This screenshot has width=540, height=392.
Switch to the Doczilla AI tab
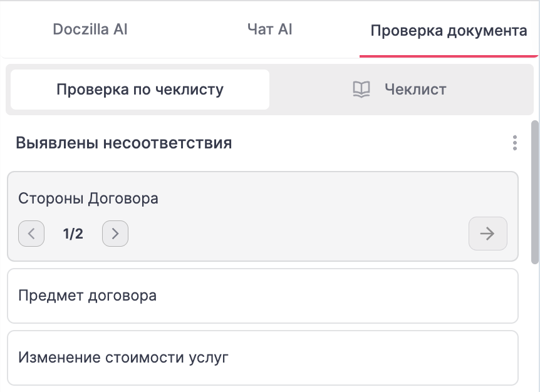coord(90,29)
